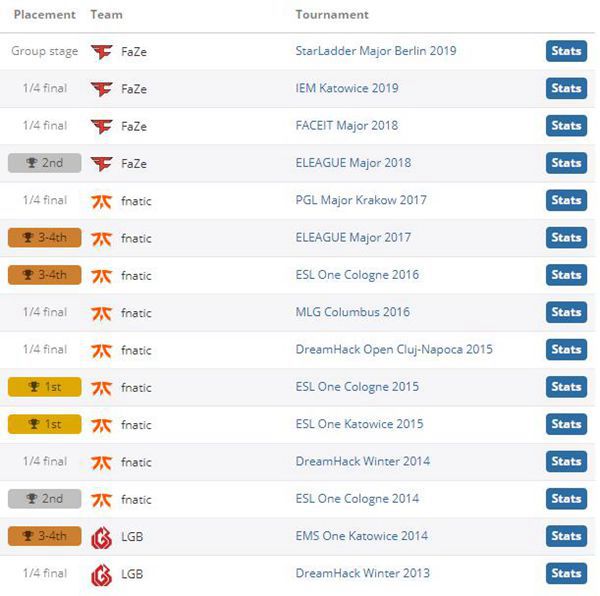600x596 pixels.
Task: Click the LGB logo in DreamHack Winter 2013 row
Action: point(101,574)
